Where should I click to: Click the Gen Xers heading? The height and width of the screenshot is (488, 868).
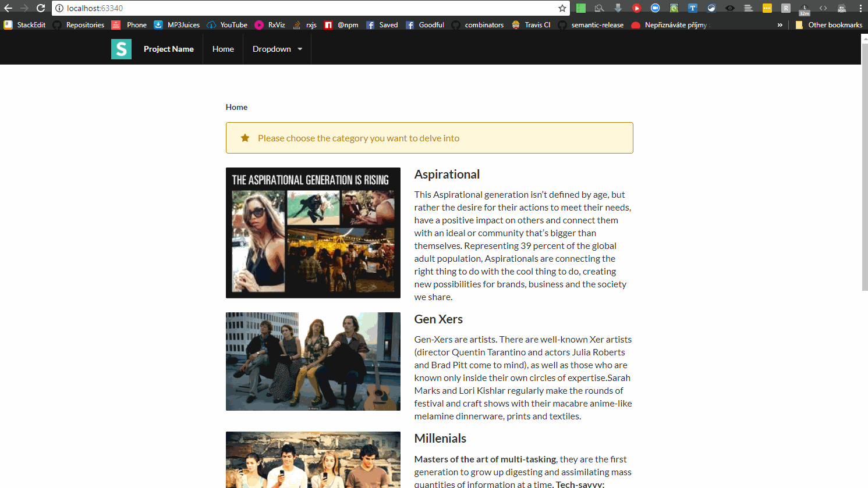point(438,319)
